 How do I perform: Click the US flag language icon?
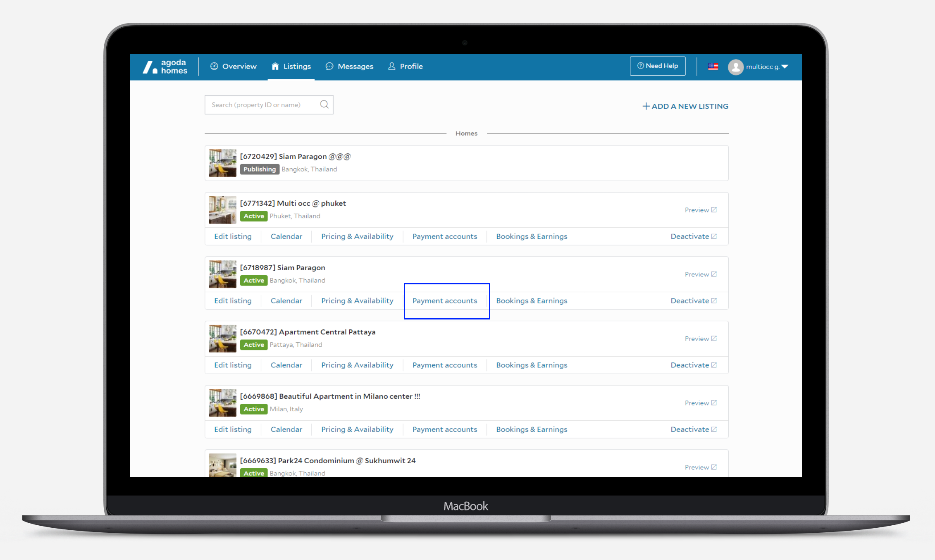[713, 67]
